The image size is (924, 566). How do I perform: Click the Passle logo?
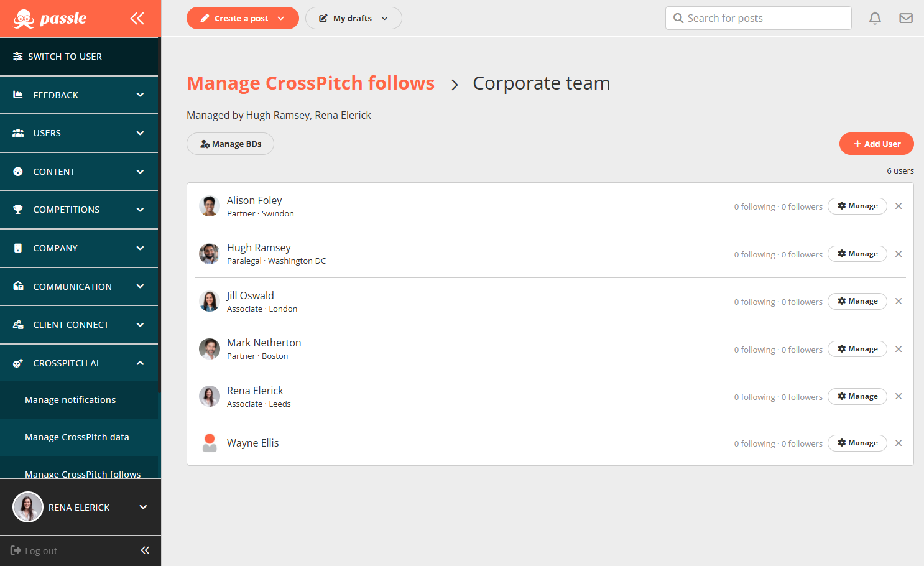(x=50, y=19)
